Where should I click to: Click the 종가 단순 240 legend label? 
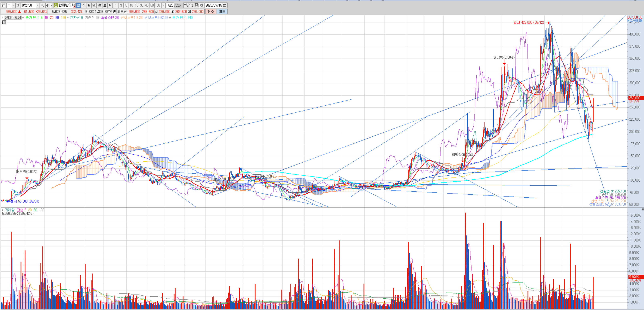[183, 18]
